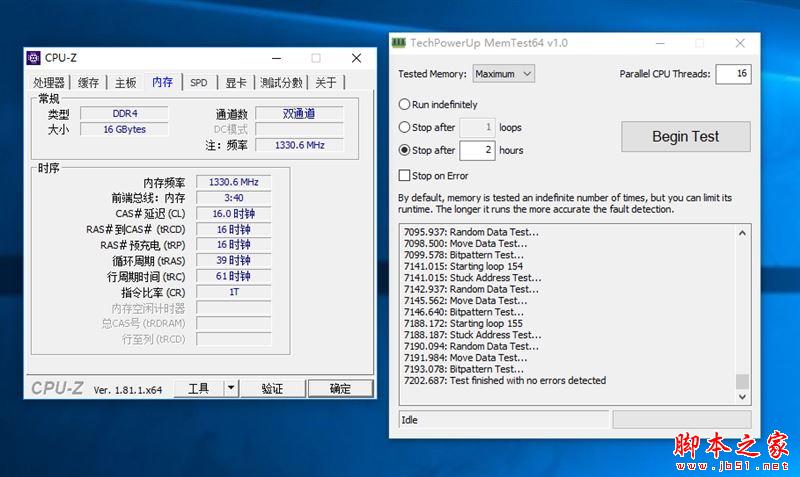Go to the 显卡 tab
Screen dimensions: 800x477
point(235,83)
